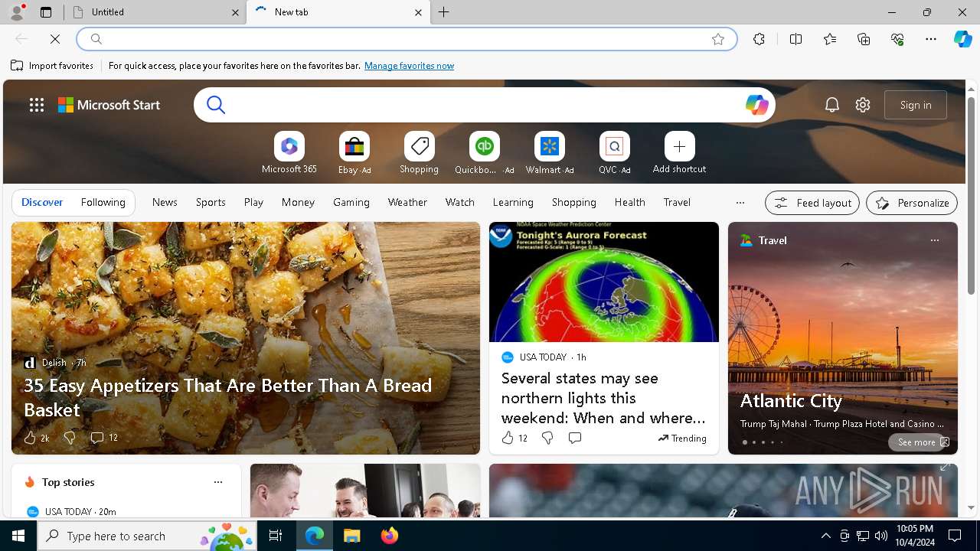Viewport: 980px width, 551px height.
Task: Open Top stories card options menu
Action: coord(218,482)
